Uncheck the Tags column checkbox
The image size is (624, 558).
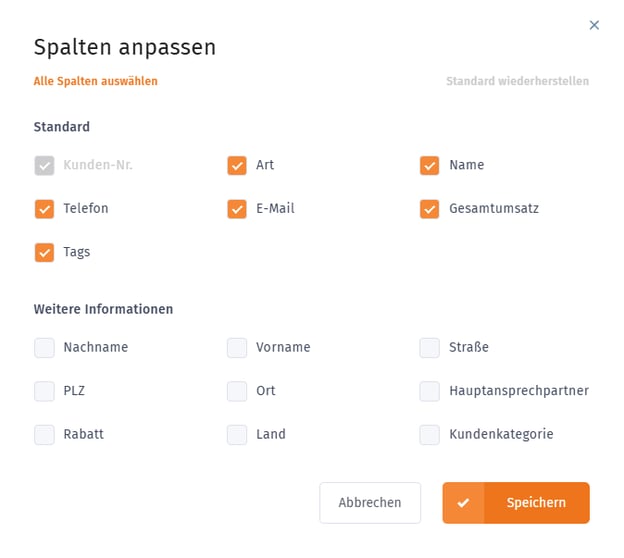click(x=44, y=252)
